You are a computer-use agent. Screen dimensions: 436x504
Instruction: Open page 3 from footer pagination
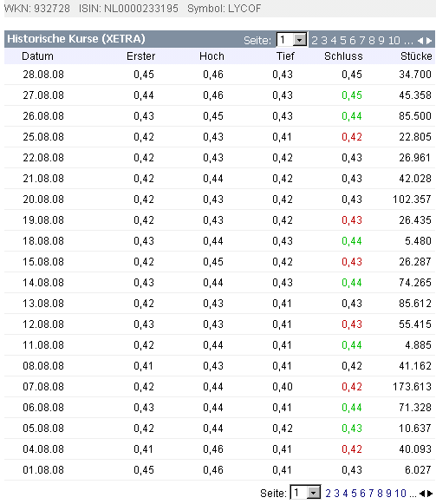[336, 493]
